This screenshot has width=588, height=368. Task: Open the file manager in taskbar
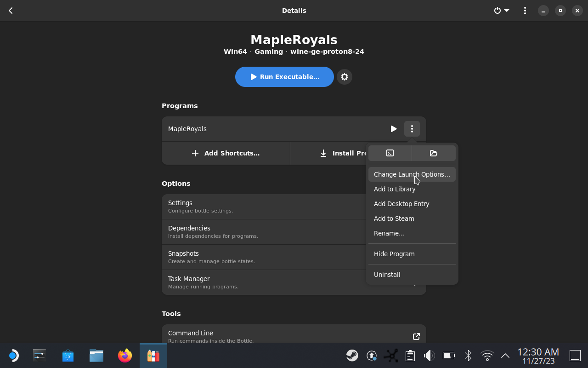tap(96, 356)
